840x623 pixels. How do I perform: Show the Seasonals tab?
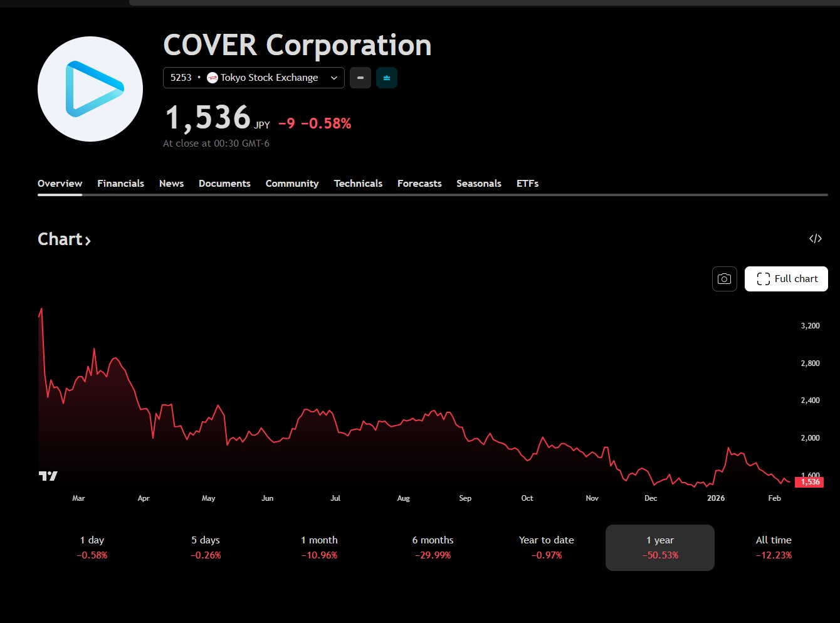point(479,184)
